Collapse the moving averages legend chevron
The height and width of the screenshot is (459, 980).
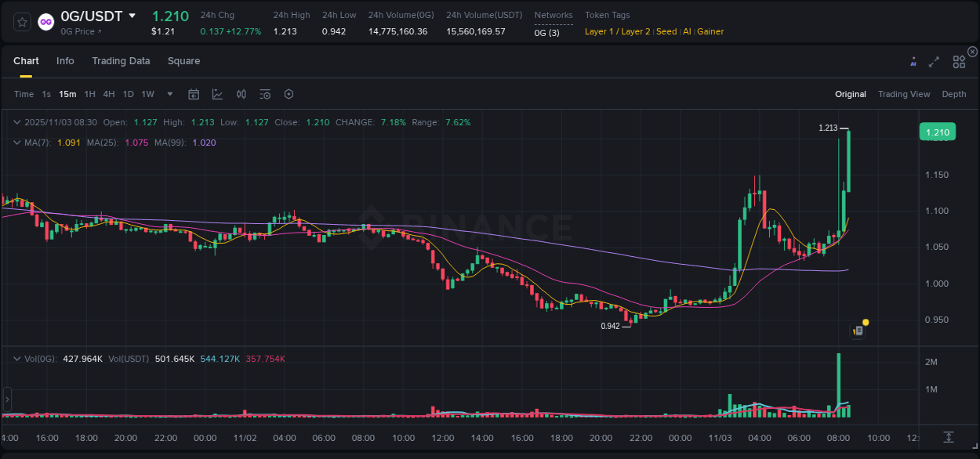pos(17,143)
